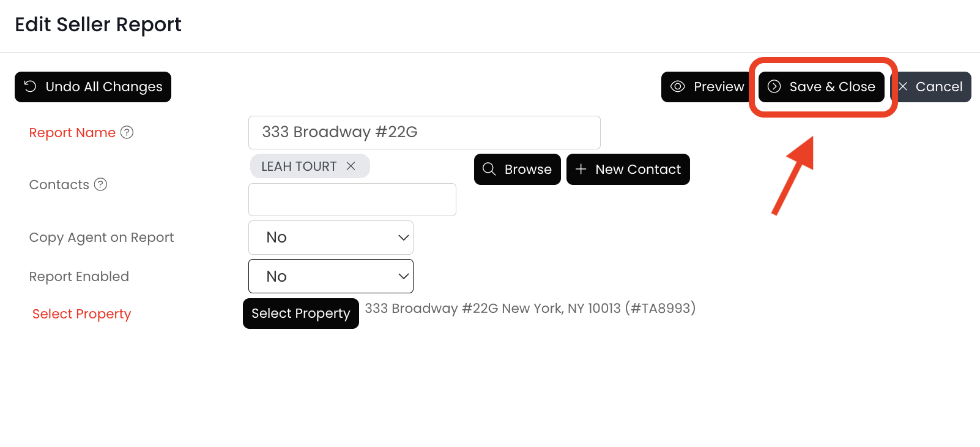Click the Save & Close arrow icon

coord(774,86)
